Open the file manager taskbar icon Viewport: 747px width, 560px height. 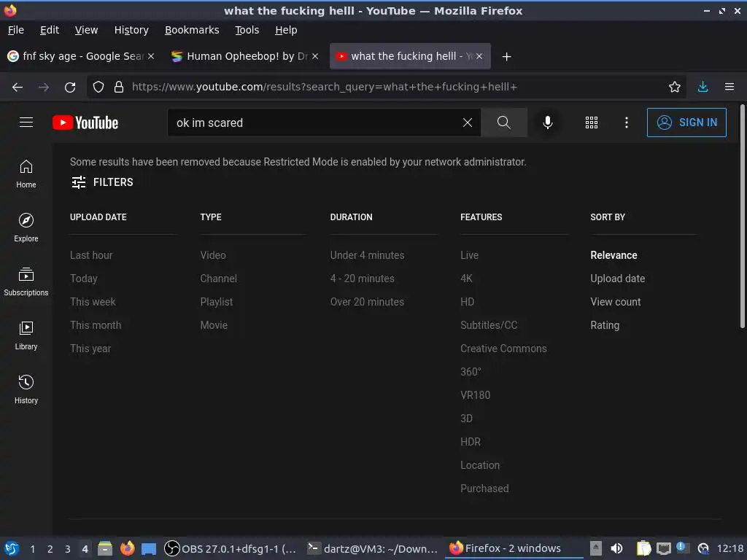(105, 548)
